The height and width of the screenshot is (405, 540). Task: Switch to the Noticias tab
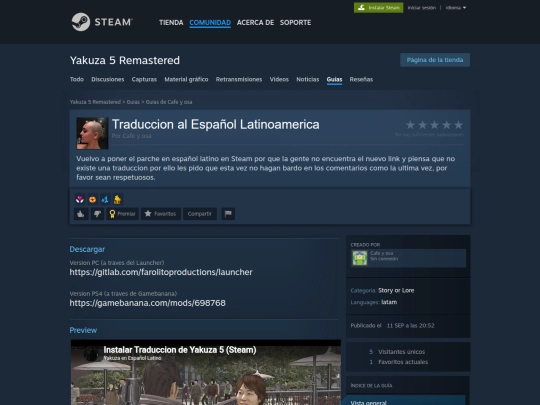click(x=308, y=80)
